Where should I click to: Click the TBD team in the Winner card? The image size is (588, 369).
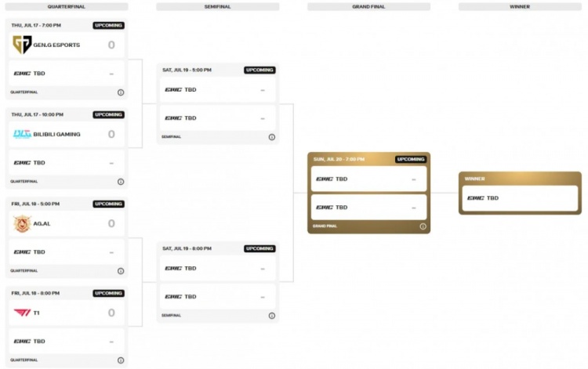[x=492, y=198]
